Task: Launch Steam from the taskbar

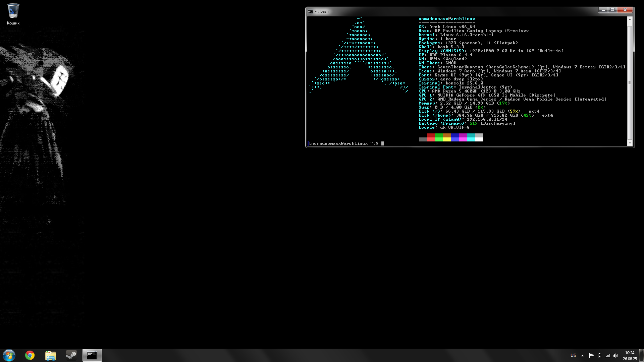Action: tap(71, 355)
